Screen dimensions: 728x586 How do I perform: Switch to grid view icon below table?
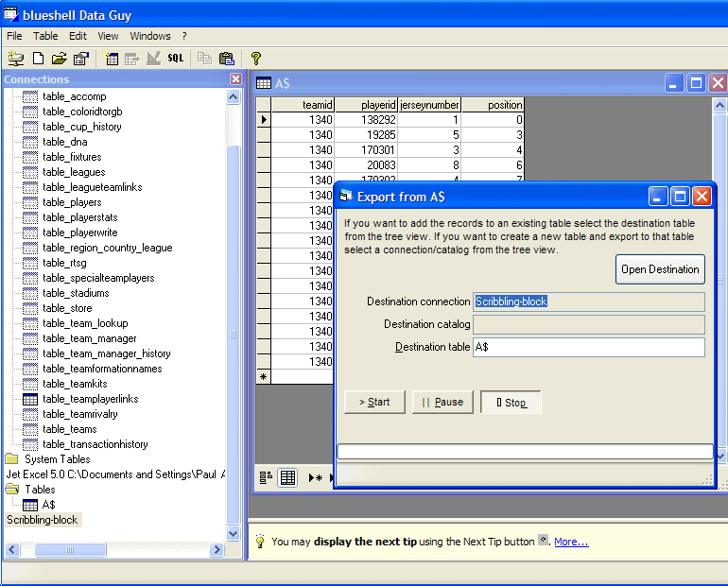(x=287, y=477)
